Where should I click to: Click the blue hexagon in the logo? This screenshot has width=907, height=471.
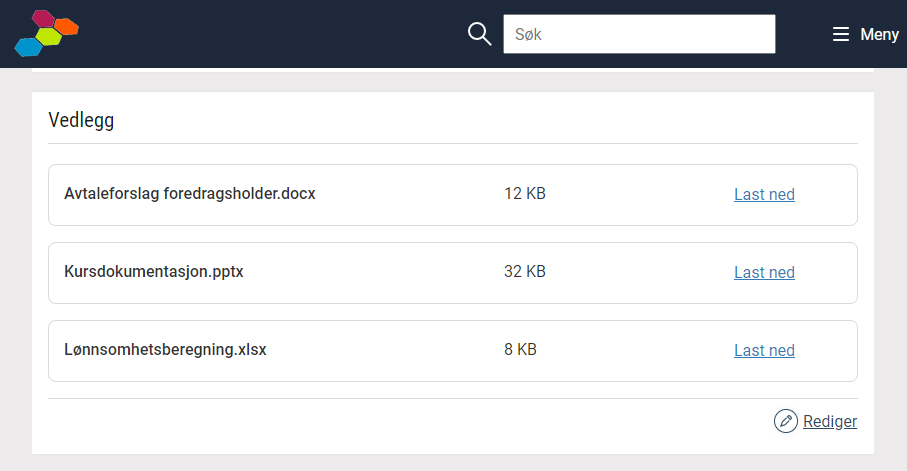click(x=28, y=47)
